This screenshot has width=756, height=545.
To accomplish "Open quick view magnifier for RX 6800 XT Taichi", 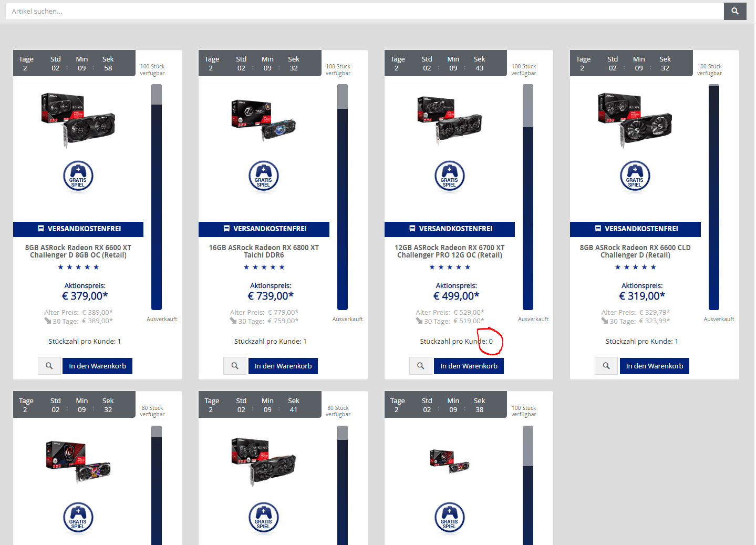I will pyautogui.click(x=235, y=366).
